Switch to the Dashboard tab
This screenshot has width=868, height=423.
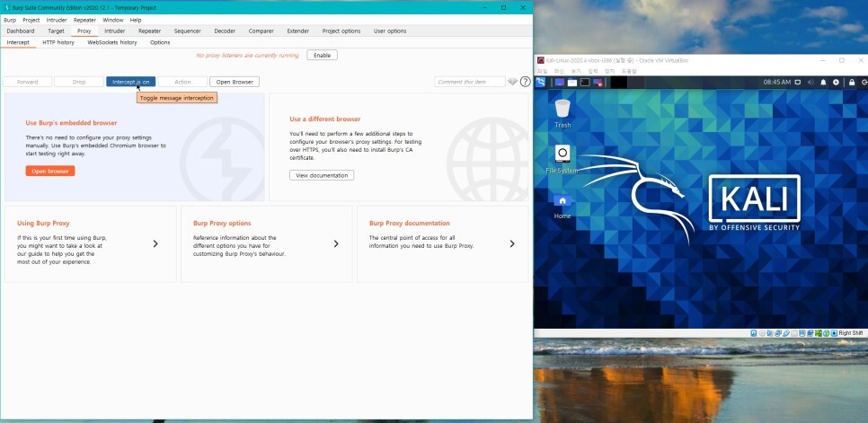[21, 31]
